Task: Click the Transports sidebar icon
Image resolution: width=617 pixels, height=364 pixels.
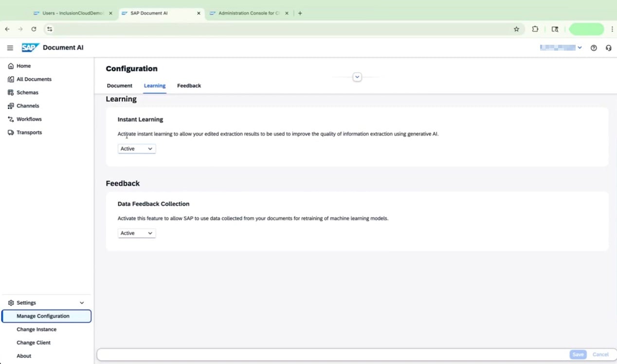Action: click(11, 132)
